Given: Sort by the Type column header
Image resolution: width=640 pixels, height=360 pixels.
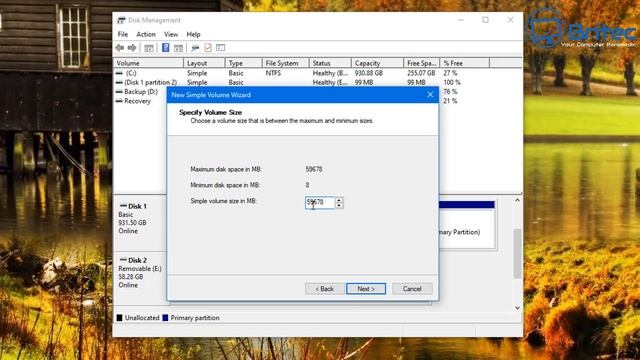Looking at the screenshot, I should pos(244,63).
